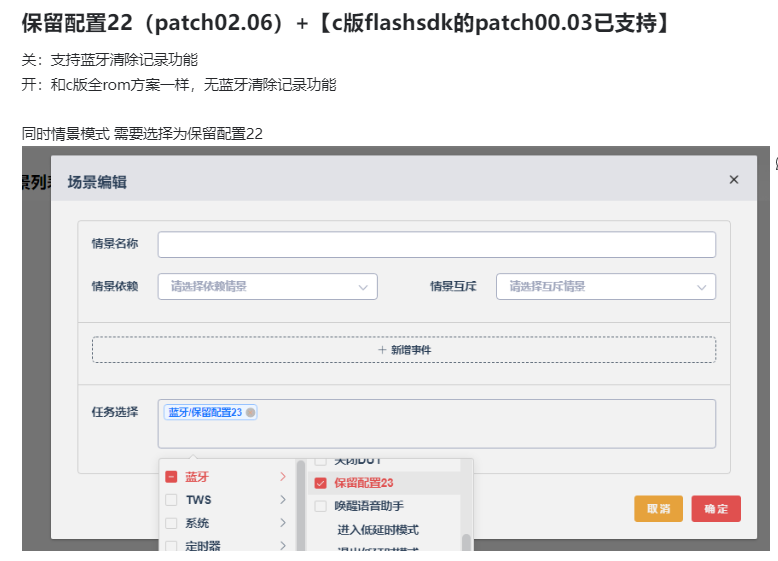Image resolution: width=778 pixels, height=561 pixels.
Task: Expand the 系统 submenu arrow
Action: click(283, 523)
